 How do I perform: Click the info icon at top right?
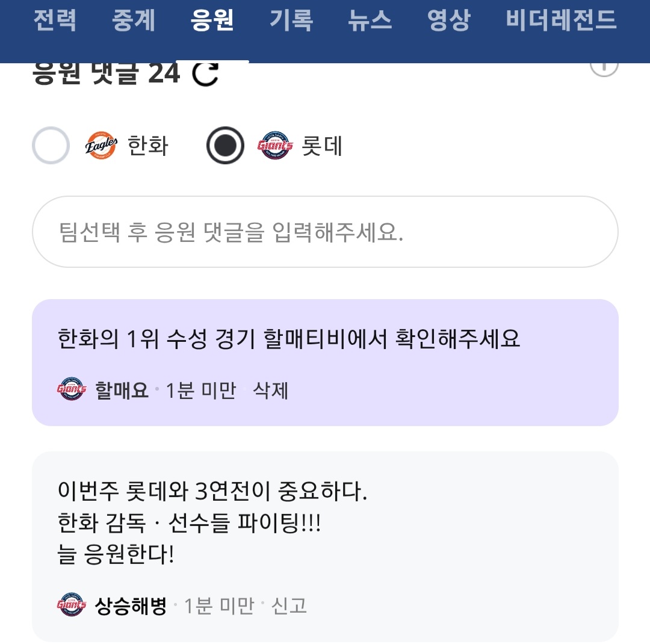604,66
